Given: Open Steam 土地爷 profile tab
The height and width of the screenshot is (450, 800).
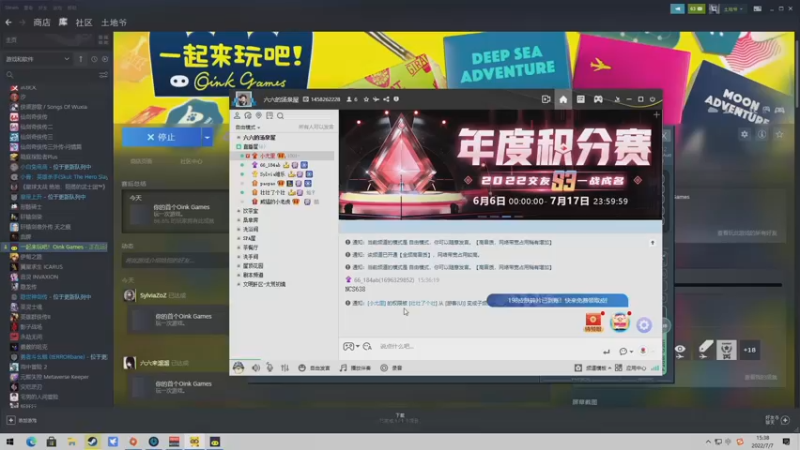Looking at the screenshot, I should pyautogui.click(x=114, y=22).
